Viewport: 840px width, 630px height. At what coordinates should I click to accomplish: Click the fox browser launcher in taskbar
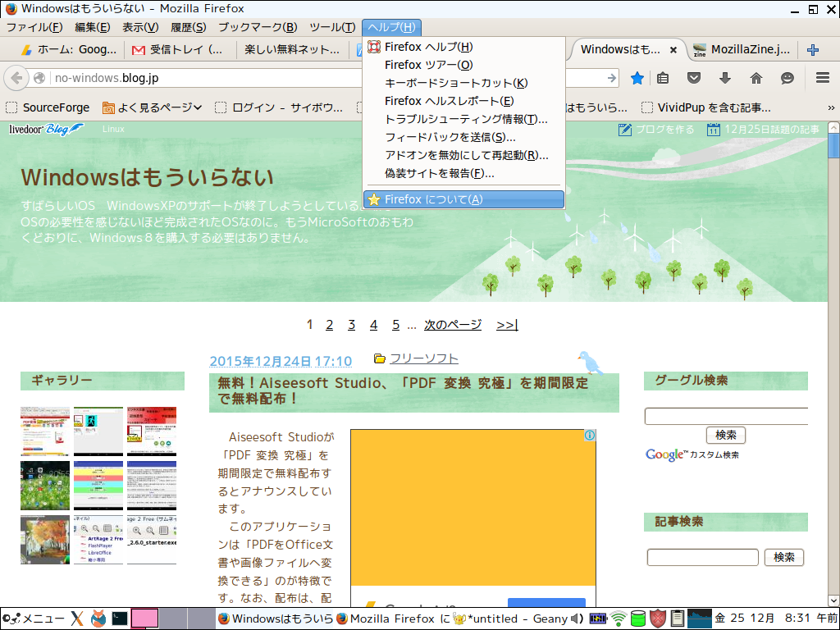point(98,619)
